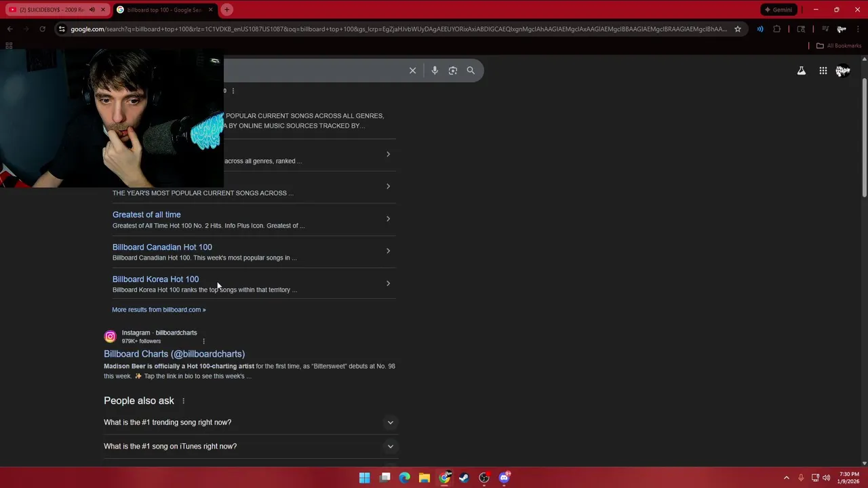Open Steam from the taskbar
The image size is (868, 488).
[x=464, y=478]
